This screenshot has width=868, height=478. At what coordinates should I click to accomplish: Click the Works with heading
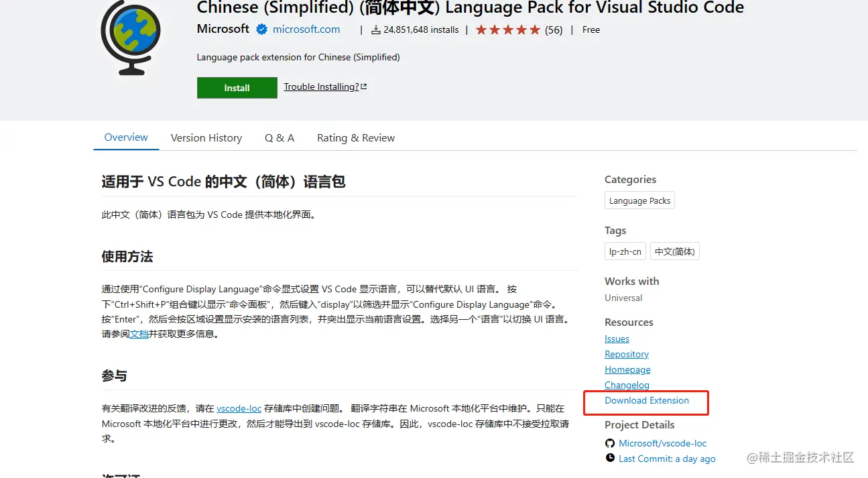(631, 281)
